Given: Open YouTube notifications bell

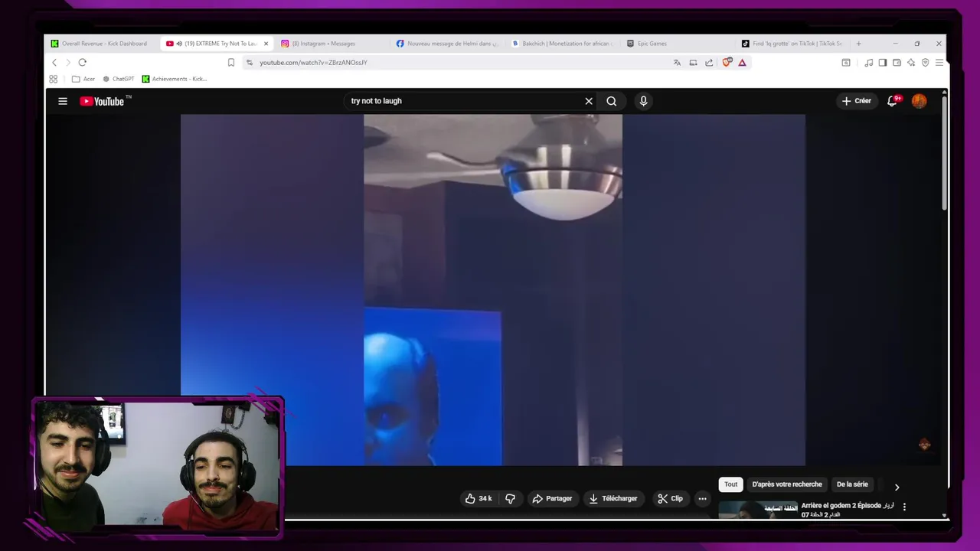Looking at the screenshot, I should click(893, 101).
